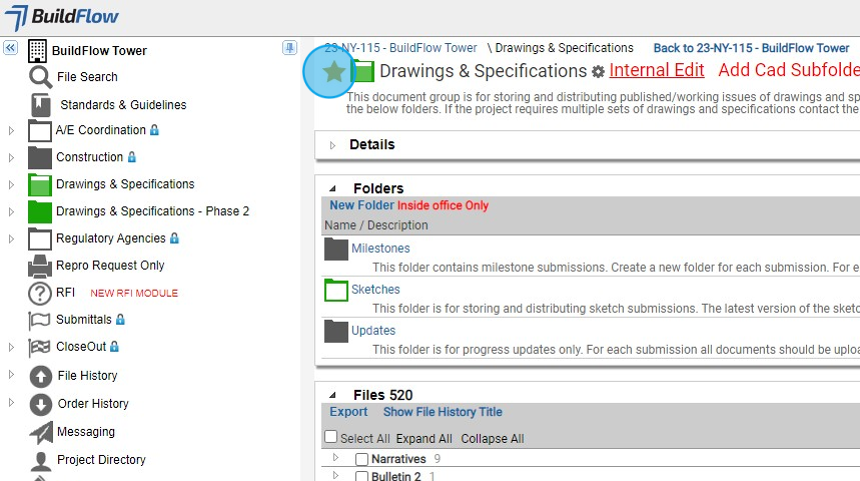The image size is (860, 481).
Task: Collapse the sidebar with double-chevron icon
Action: 10,48
